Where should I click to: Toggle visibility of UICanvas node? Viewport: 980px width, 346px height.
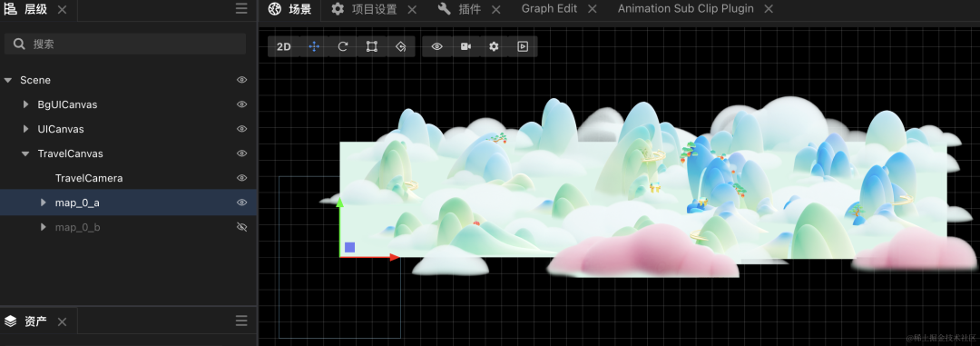(242, 129)
